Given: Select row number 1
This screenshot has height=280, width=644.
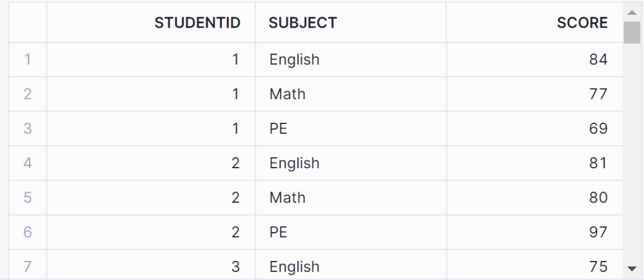Looking at the screenshot, I should (28, 60).
